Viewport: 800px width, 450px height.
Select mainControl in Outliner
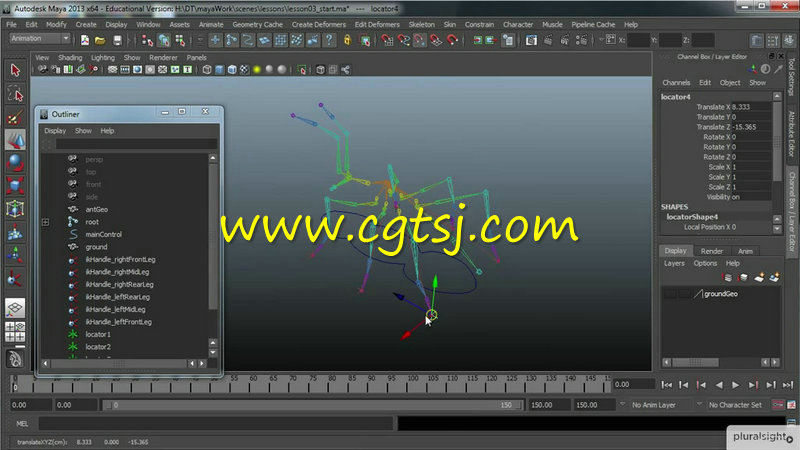pyautogui.click(x=104, y=235)
